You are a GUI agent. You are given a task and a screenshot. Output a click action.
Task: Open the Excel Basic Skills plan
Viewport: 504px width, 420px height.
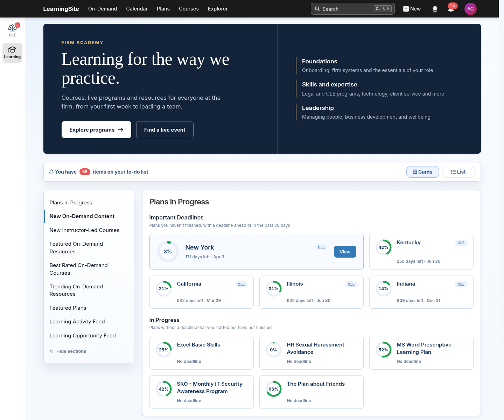pyautogui.click(x=202, y=353)
